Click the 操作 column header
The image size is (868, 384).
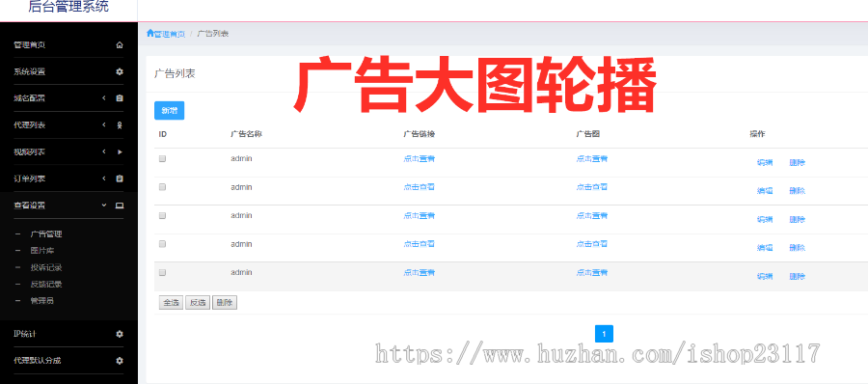[x=757, y=134]
